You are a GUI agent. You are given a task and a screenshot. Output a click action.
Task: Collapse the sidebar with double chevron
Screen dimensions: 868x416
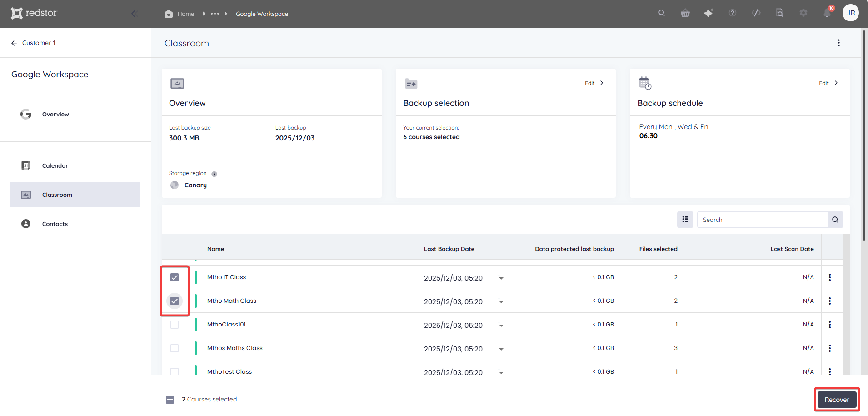(134, 14)
